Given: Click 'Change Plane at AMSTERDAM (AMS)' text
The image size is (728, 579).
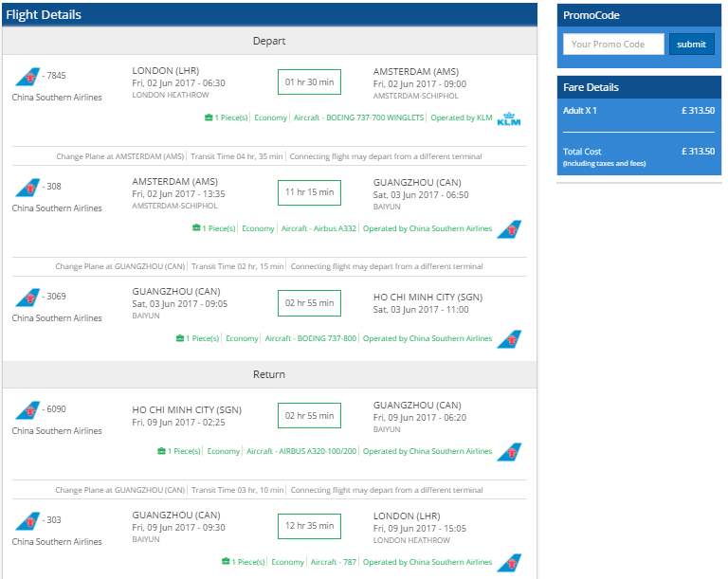Looking at the screenshot, I should [x=119, y=156].
